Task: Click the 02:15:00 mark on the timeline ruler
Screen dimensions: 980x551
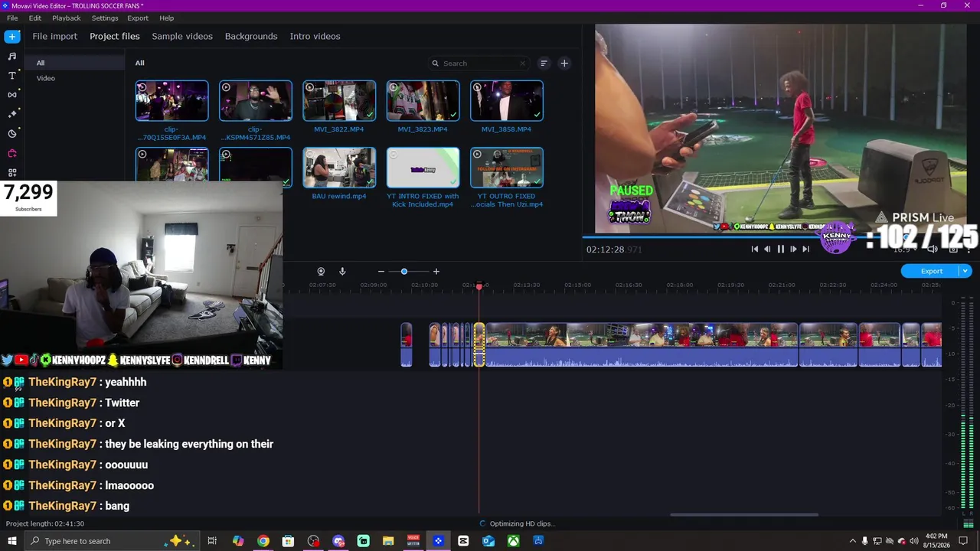Action: [577, 285]
